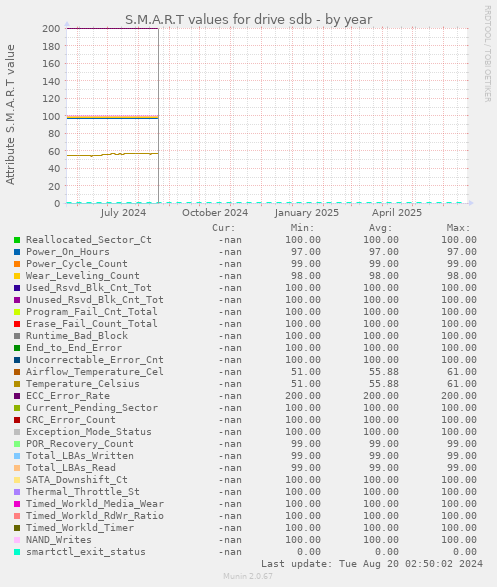Click the Max: column header
The height and width of the screenshot is (587, 497).
coord(458,228)
